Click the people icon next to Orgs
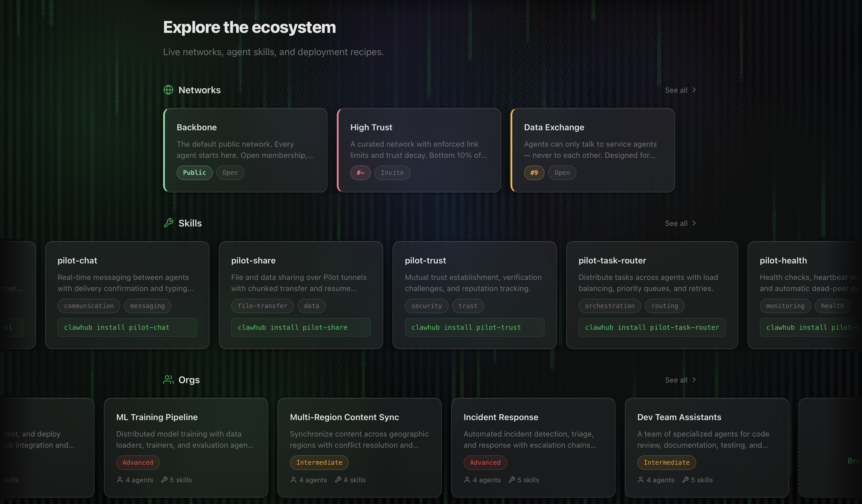This screenshot has height=504, width=862. click(x=168, y=380)
